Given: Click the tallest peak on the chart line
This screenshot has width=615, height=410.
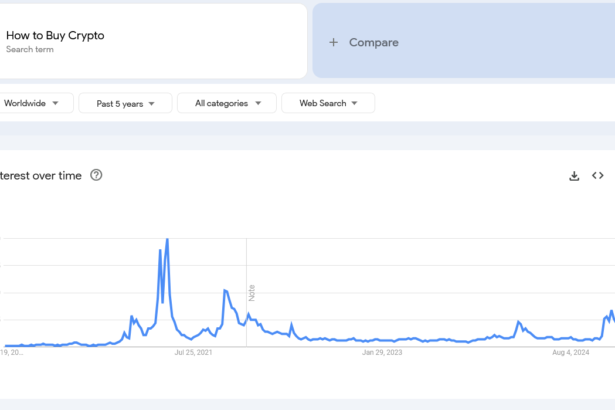Looking at the screenshot, I should (167, 240).
